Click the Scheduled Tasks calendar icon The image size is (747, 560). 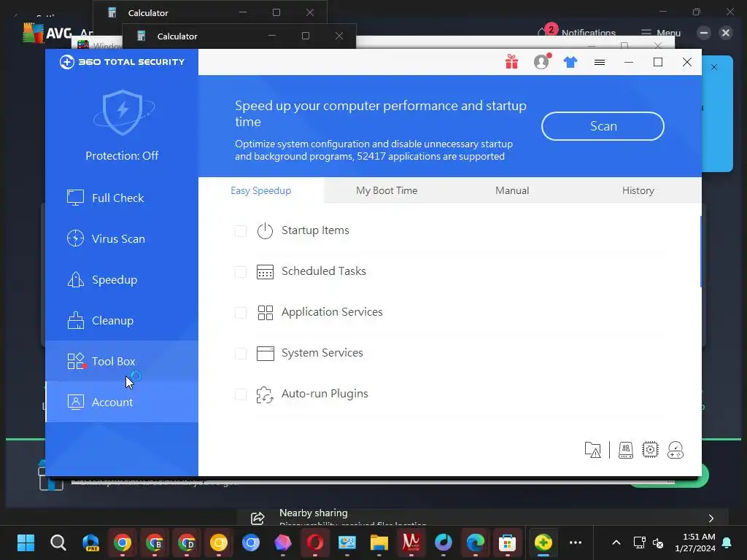(x=265, y=271)
